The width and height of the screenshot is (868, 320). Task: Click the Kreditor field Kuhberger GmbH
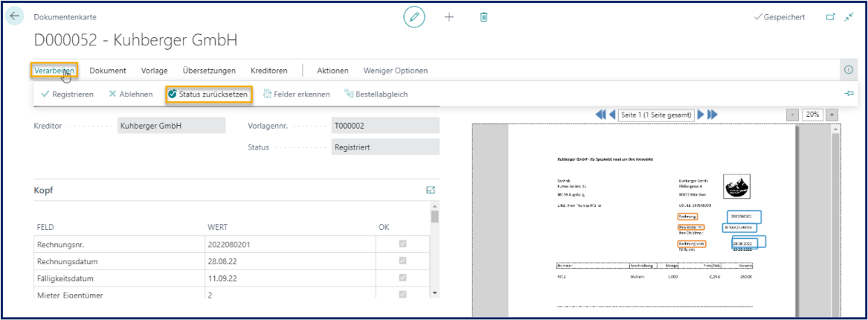pos(172,126)
